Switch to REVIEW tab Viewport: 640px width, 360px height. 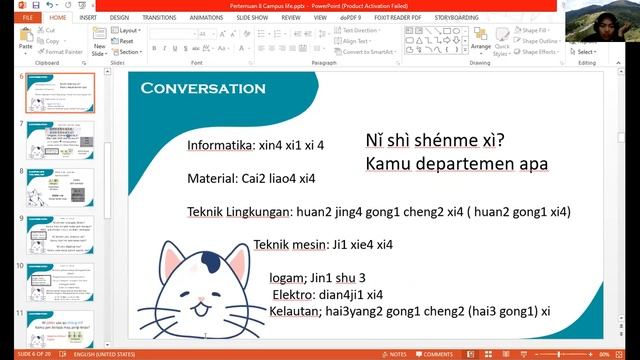coord(291,18)
